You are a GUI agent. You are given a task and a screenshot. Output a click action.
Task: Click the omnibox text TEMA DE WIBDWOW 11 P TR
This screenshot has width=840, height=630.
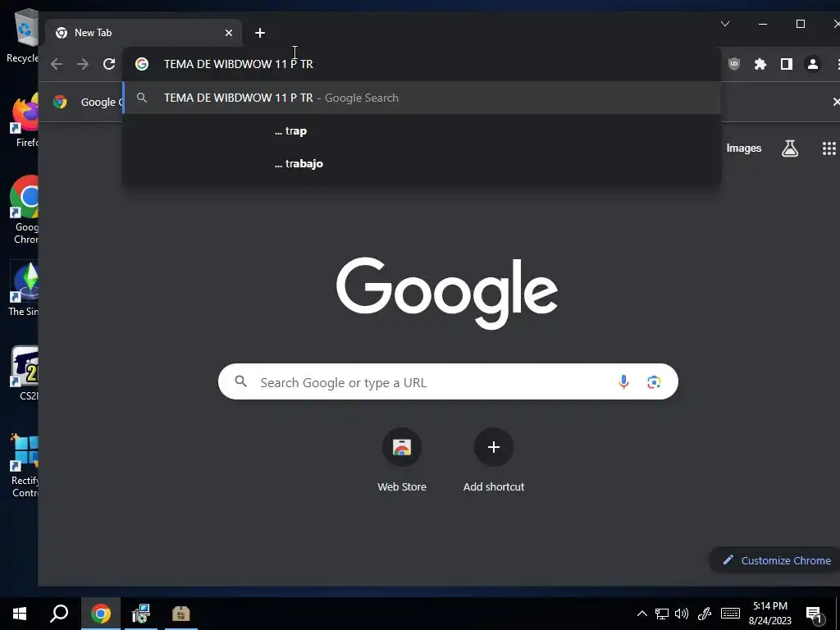pos(239,64)
